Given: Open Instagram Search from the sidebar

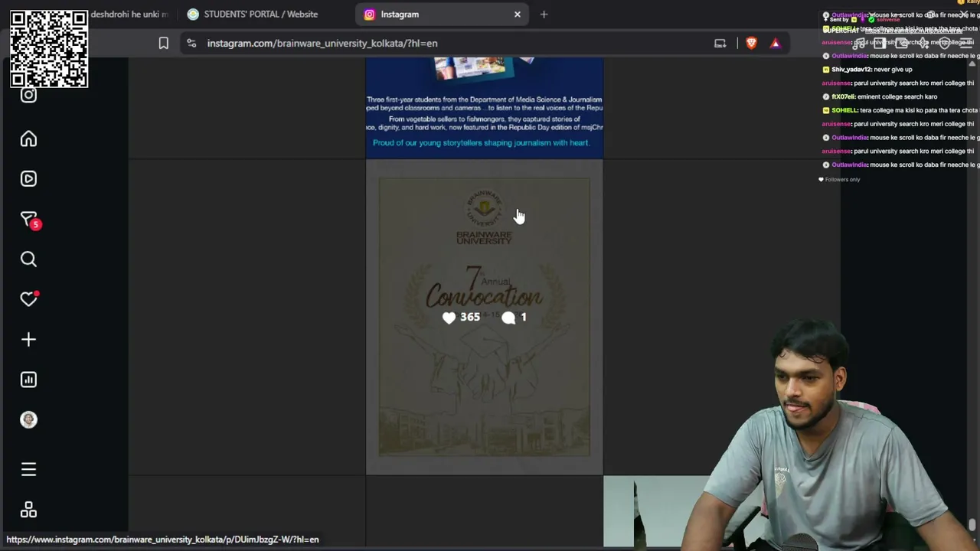Looking at the screenshot, I should (28, 259).
